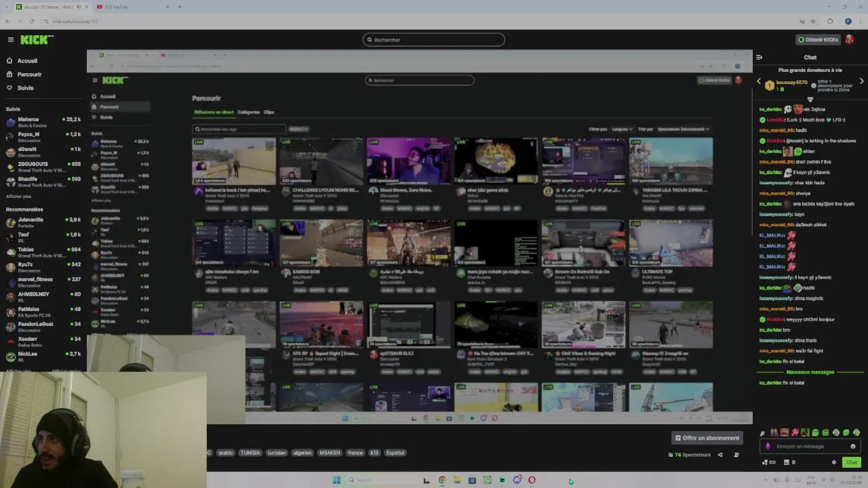This screenshot has height=488, width=868.
Task: Click the TUNISIA stream tag
Action: pyautogui.click(x=250, y=453)
